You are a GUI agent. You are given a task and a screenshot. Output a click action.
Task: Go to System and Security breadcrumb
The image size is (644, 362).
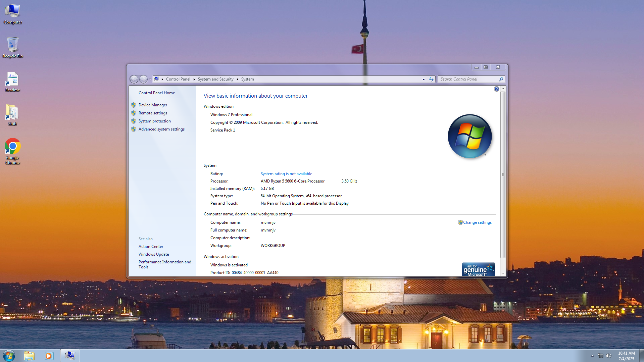[x=215, y=79]
